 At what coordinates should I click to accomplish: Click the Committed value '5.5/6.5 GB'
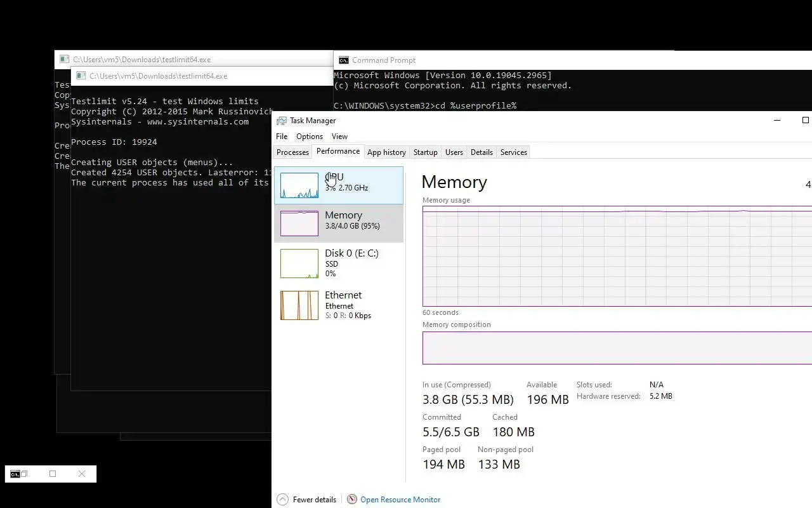451,432
